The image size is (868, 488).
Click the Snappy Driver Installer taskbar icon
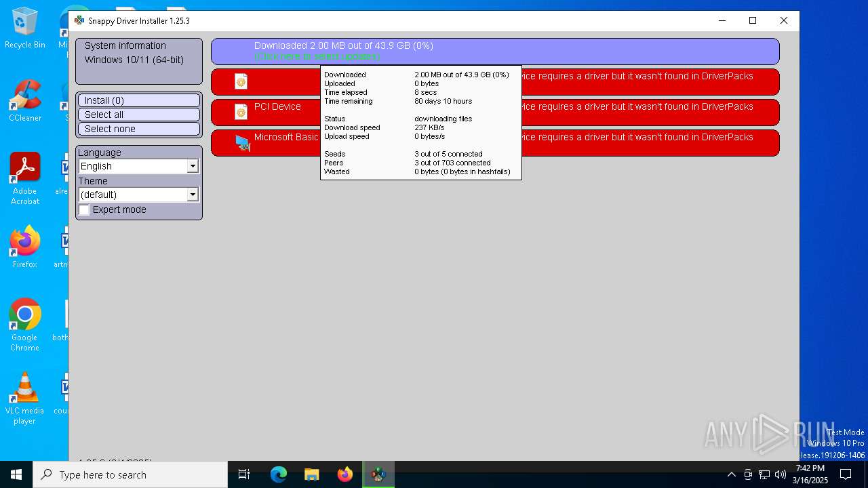click(378, 474)
